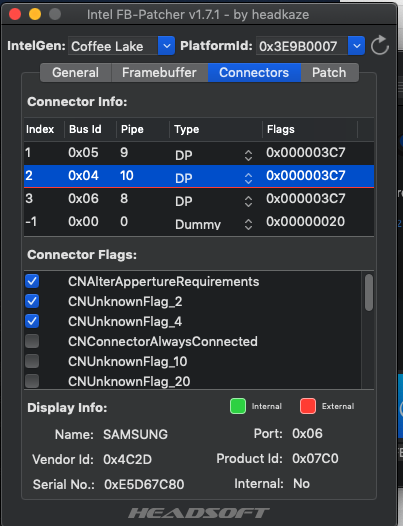Click the Serial No. value 0xE5D67C80
Image resolution: width=403 pixels, height=526 pixels.
click(144, 484)
